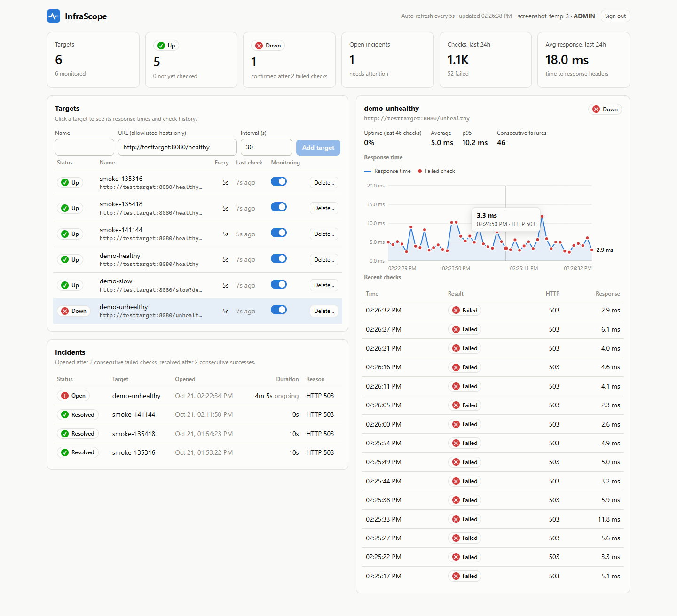The height and width of the screenshot is (616, 677).
Task: Click the 18.0 ms average response value
Action: pyautogui.click(x=567, y=60)
